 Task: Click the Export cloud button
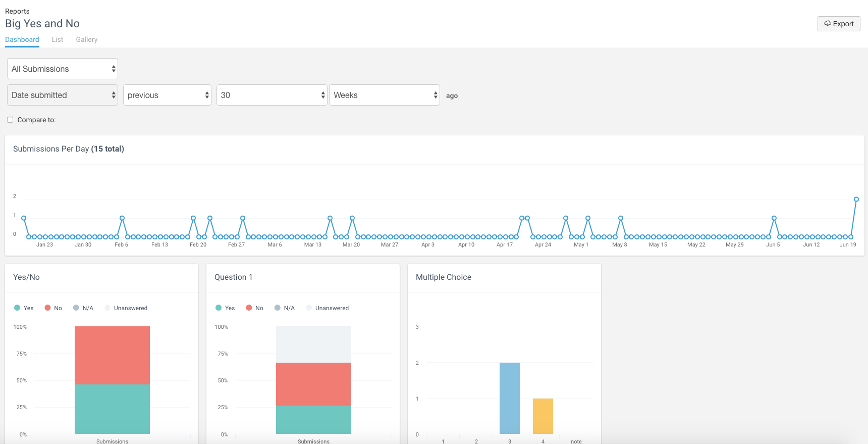point(839,24)
